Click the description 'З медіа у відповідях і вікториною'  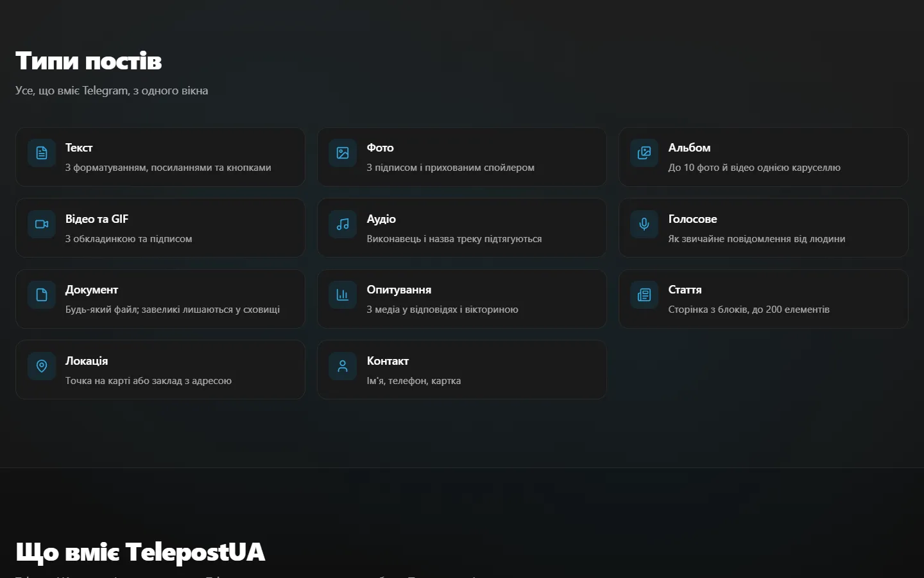[443, 310]
